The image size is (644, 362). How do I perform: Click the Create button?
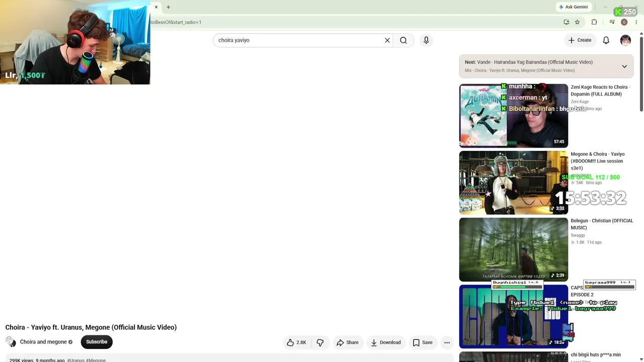(580, 40)
